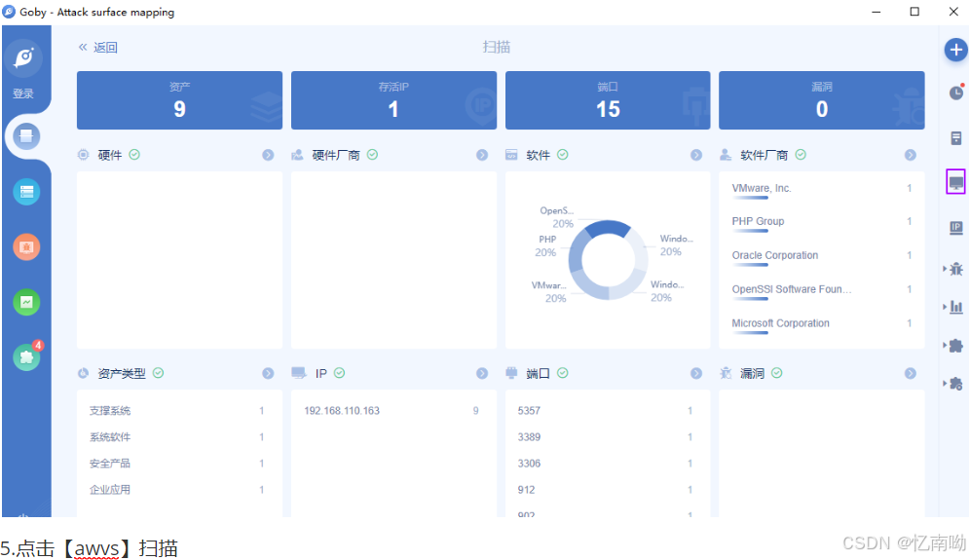Click the PHP 20% chart label
This screenshot has width=970, height=560.
[x=545, y=245]
